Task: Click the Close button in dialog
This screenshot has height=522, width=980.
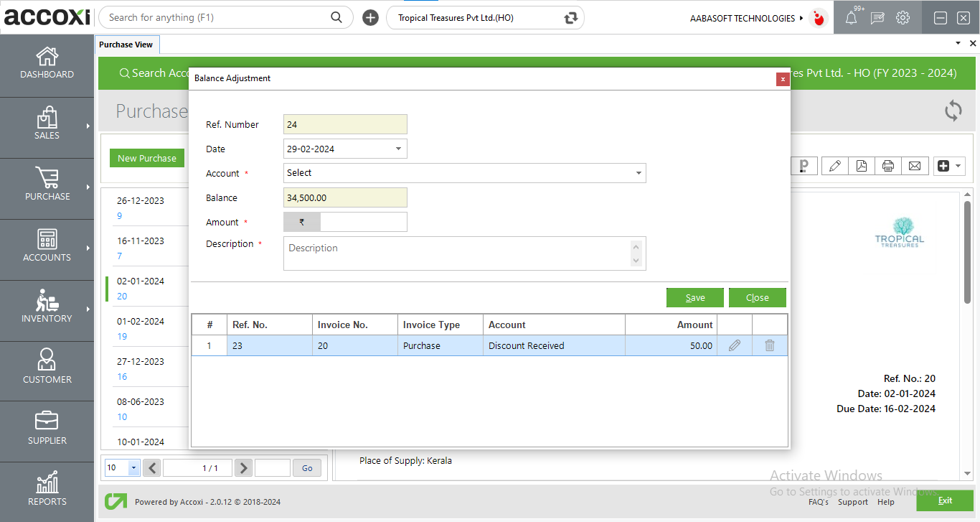Action: pos(757,297)
